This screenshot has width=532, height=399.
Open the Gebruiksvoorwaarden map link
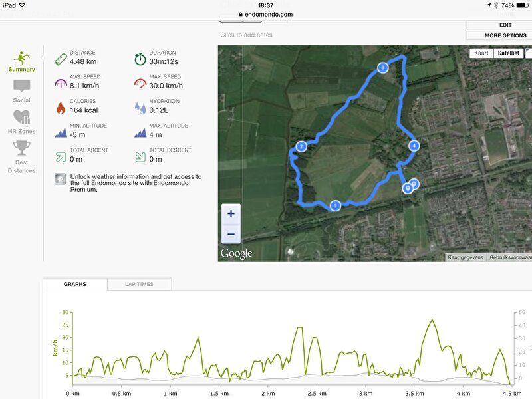tap(510, 257)
